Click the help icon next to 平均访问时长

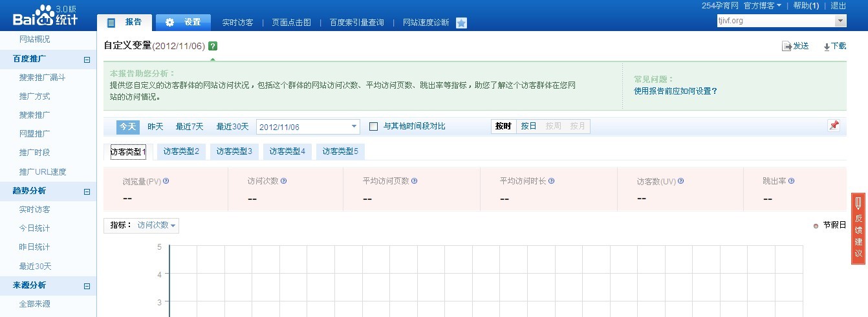(551, 181)
